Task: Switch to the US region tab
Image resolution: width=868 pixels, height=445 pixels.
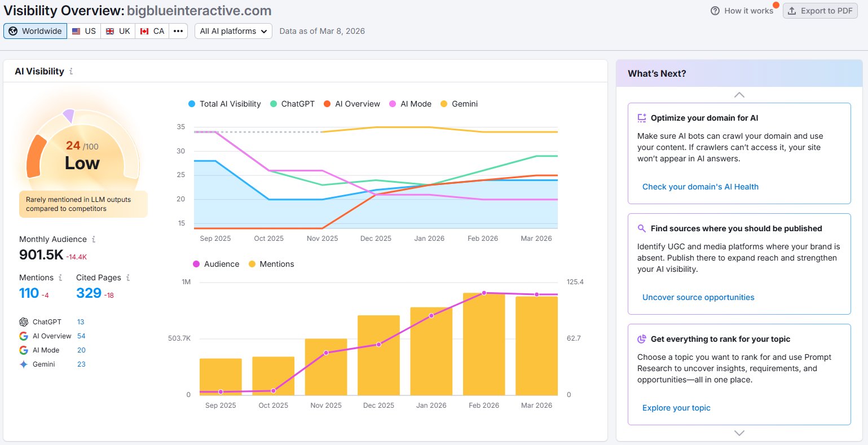Action: coord(84,31)
